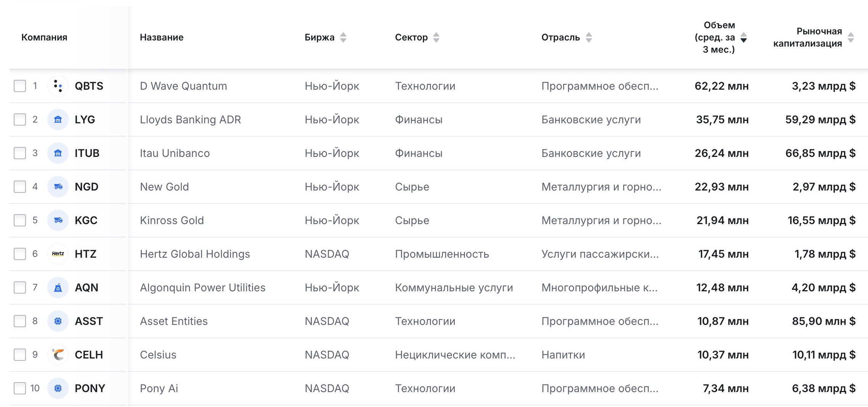Click the Напитки industry cell

click(x=563, y=355)
